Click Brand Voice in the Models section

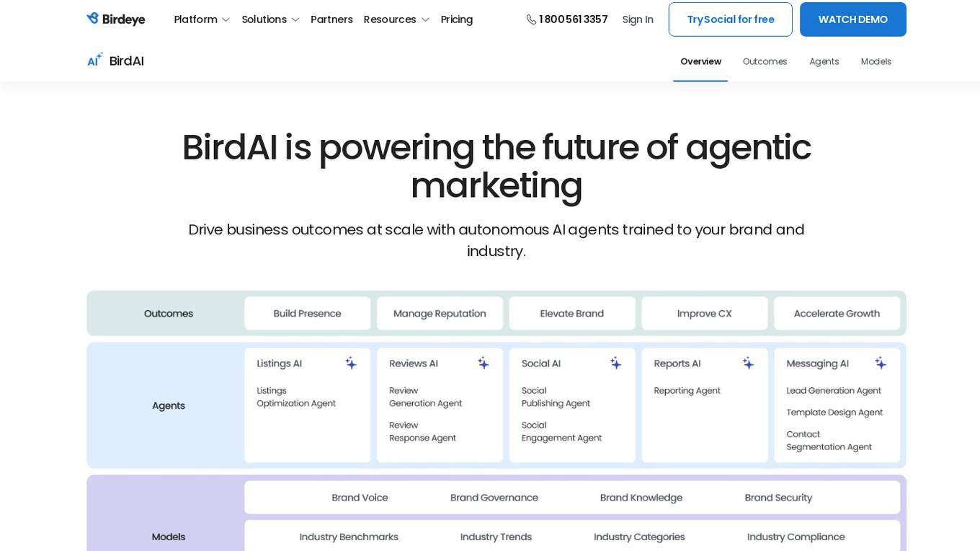coord(360,498)
